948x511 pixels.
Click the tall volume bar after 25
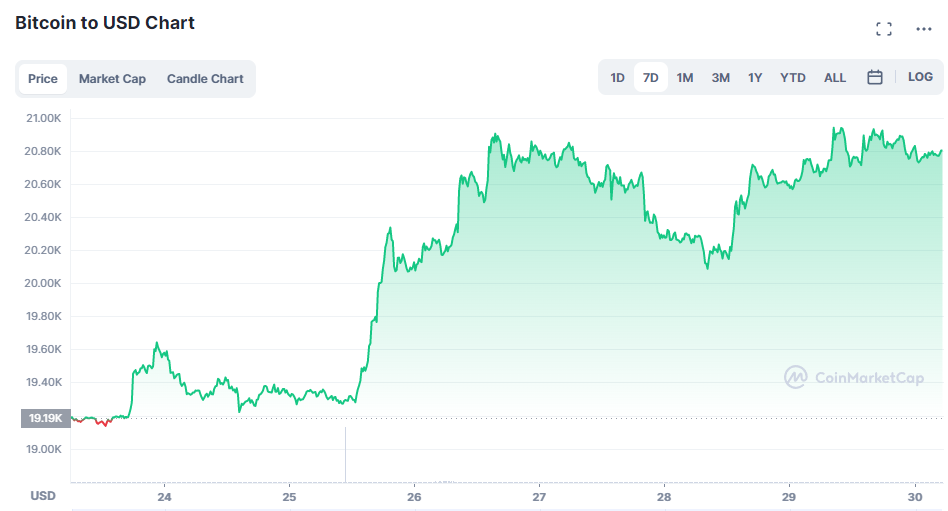345,455
